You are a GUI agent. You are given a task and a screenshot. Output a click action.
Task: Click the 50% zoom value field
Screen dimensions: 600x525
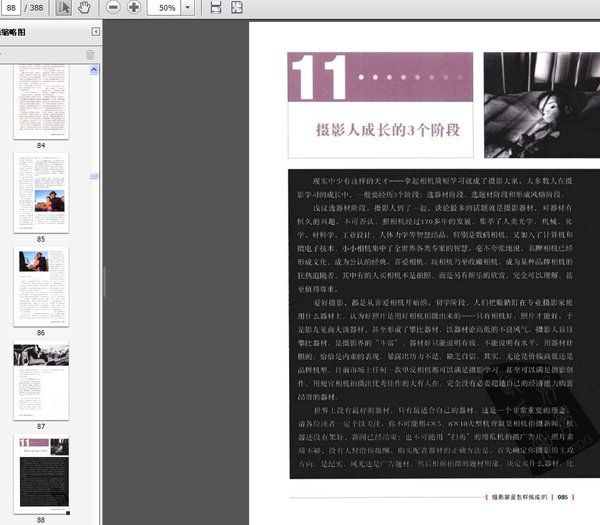click(x=164, y=8)
